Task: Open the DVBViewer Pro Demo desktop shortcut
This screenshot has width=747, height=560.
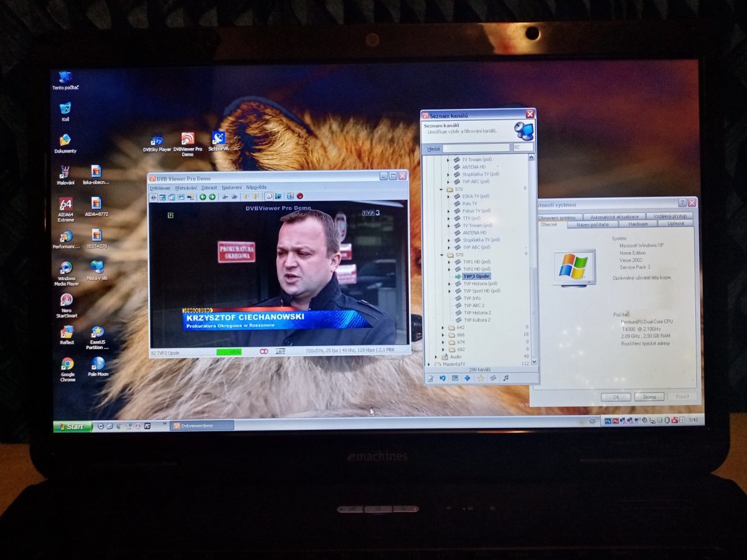Action: point(187,143)
